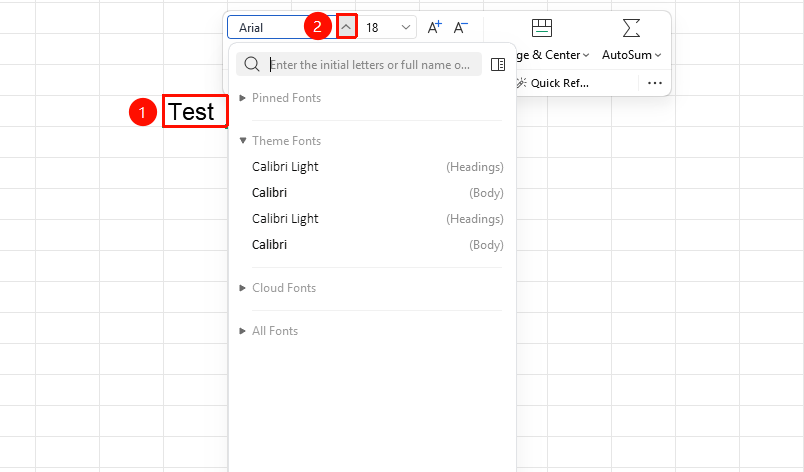Toggle the font preview pane icon

498,65
